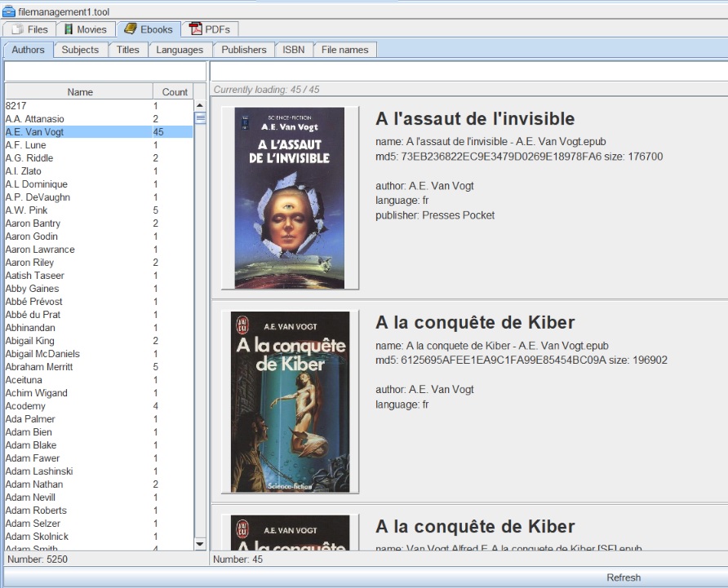This screenshot has height=588, width=728.
Task: Click the author filter input field
Action: [x=105, y=72]
